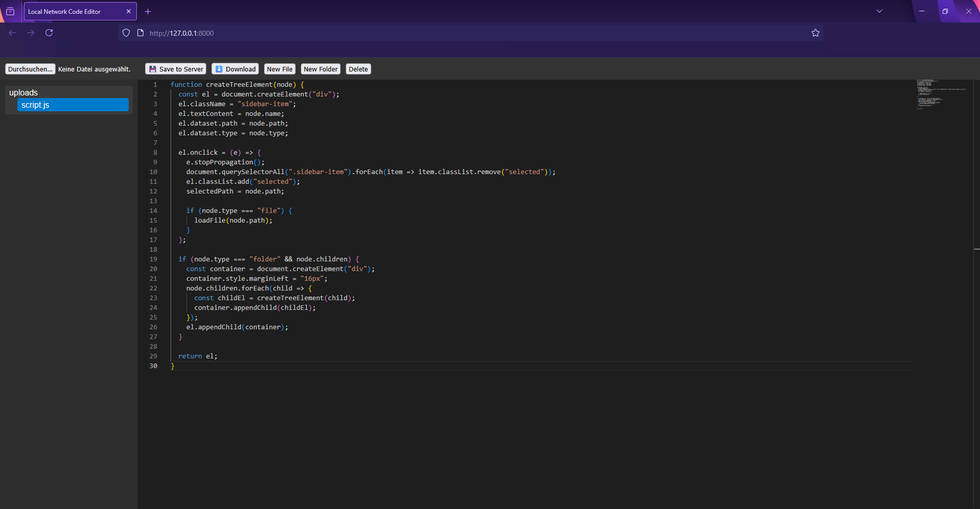Go back to previous page
The width and height of the screenshot is (980, 509).
coord(12,33)
